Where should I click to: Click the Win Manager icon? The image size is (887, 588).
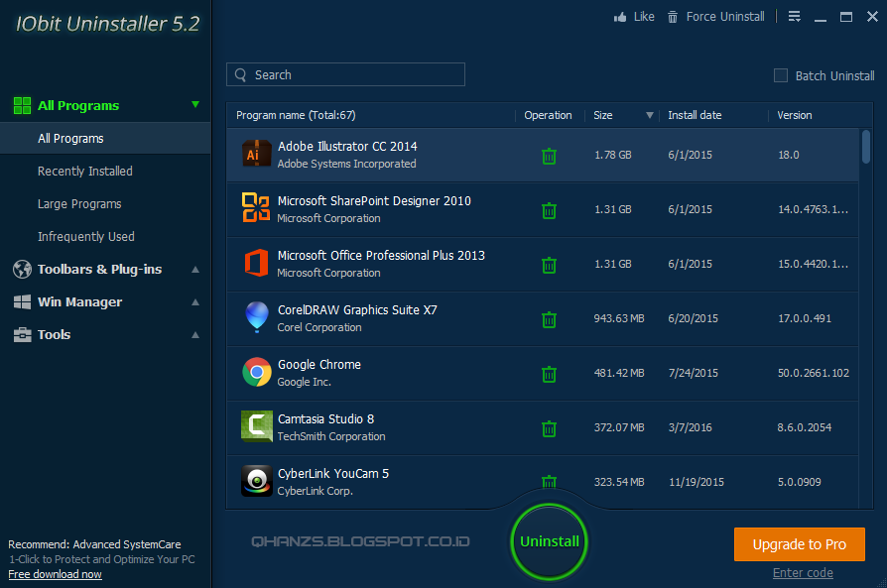click(x=22, y=301)
